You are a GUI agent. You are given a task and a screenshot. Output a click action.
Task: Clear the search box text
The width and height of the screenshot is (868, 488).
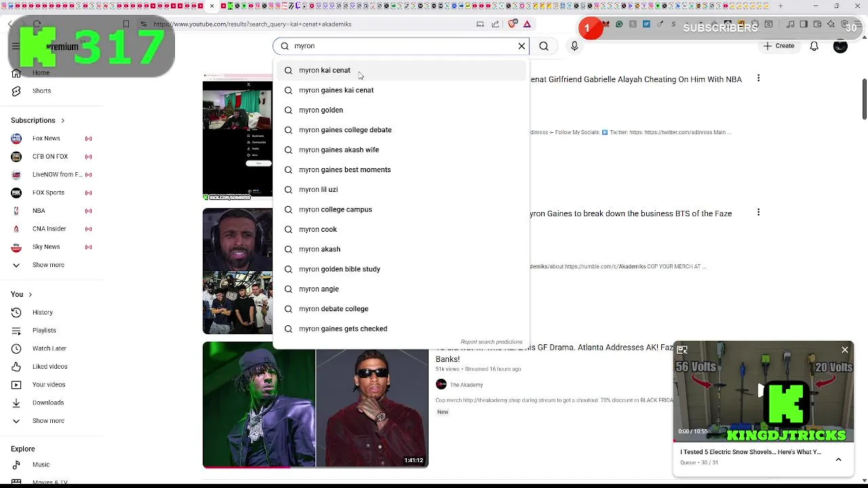521,46
